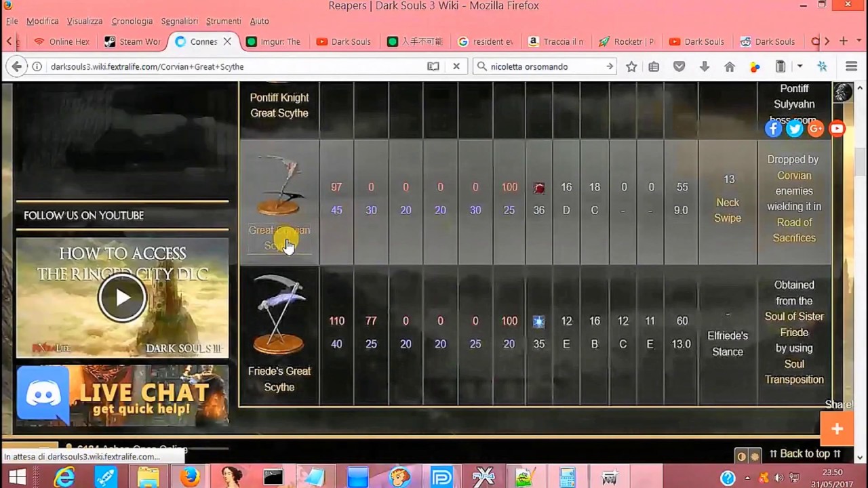868x488 pixels.
Task: Open the Segnalibri menu
Action: pos(179,21)
